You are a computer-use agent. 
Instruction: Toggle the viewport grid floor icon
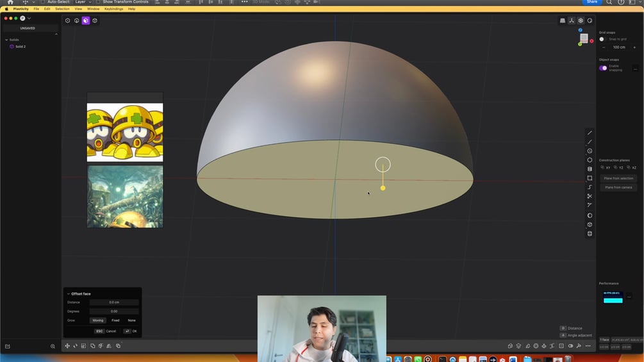(x=563, y=21)
